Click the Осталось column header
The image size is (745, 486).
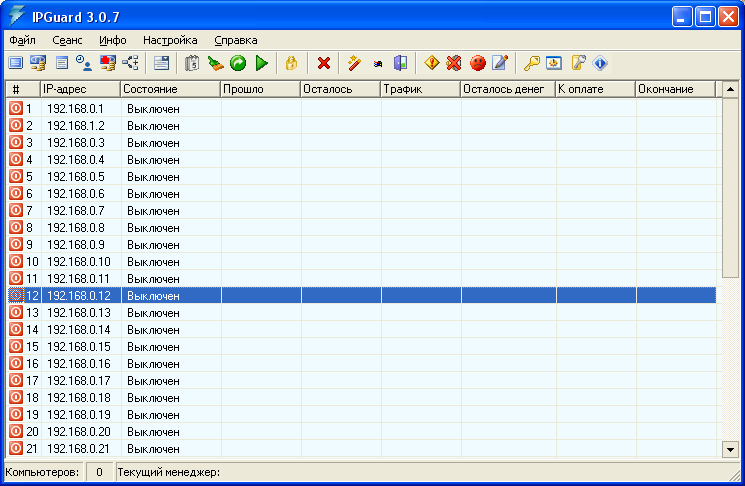(341, 89)
